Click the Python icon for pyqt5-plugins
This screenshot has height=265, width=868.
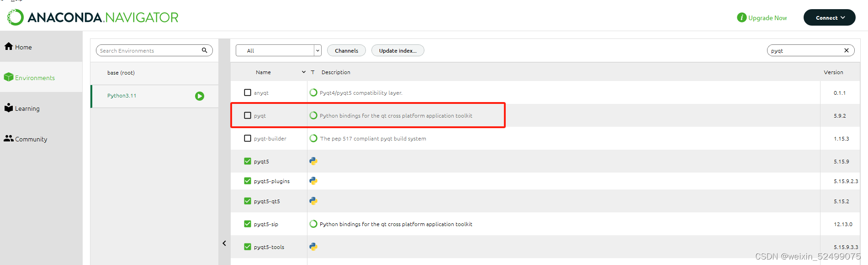click(x=313, y=181)
